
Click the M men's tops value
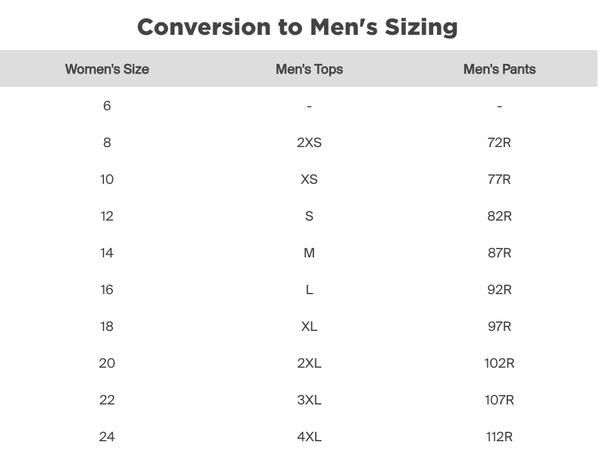309,253
